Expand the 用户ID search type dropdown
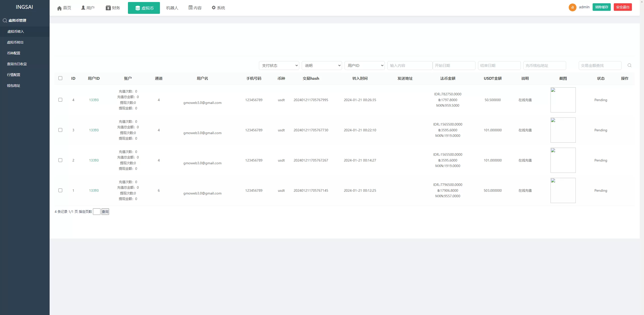Viewport: 644px width, 315px height. (x=364, y=65)
